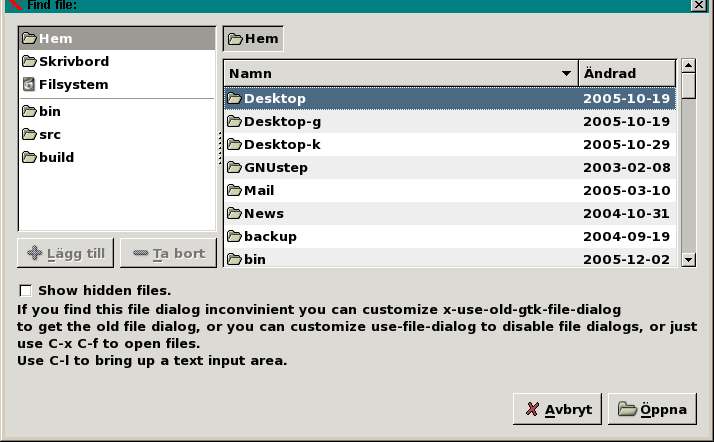
Task: Cancel with the Avbryt button
Action: click(557, 409)
